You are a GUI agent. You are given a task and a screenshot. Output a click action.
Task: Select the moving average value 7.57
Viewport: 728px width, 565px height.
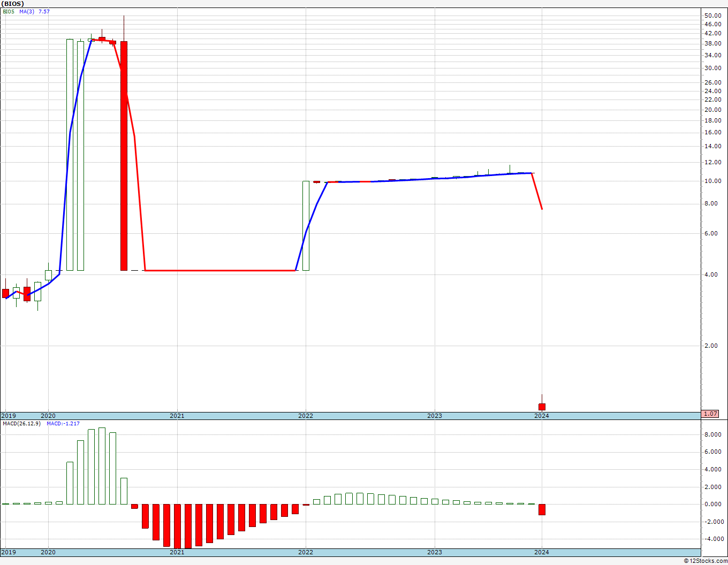tap(44, 11)
